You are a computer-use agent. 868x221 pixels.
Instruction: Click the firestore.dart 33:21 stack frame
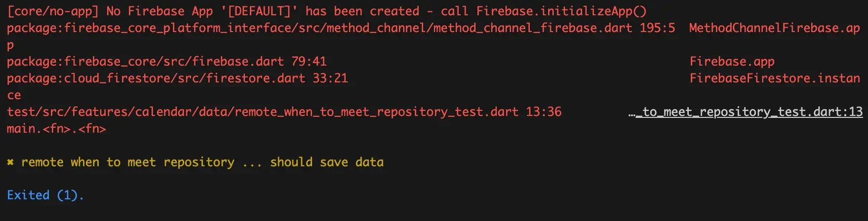tap(177, 78)
